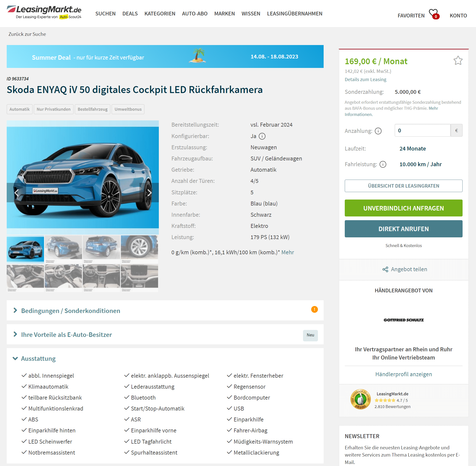The image size is (476, 466).
Task: Open favorites heart icon
Action: [x=434, y=14]
